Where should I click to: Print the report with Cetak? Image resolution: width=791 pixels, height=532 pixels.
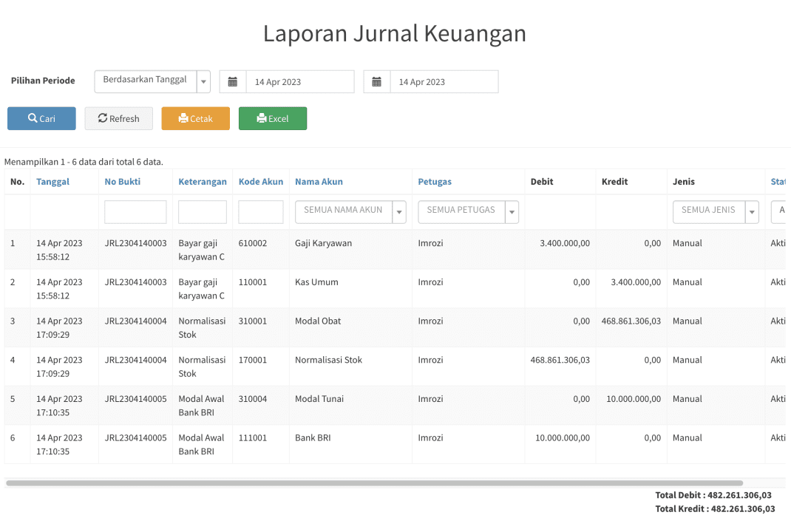(196, 118)
